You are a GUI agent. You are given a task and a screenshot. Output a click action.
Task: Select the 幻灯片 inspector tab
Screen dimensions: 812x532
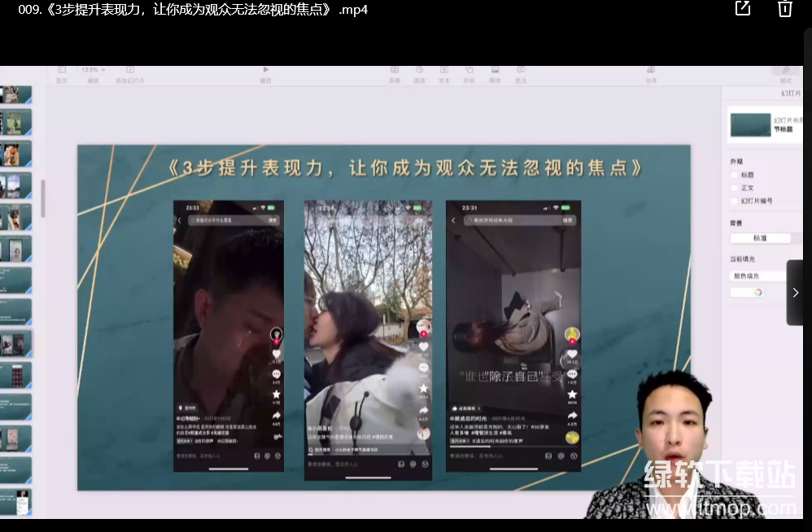[791, 94]
